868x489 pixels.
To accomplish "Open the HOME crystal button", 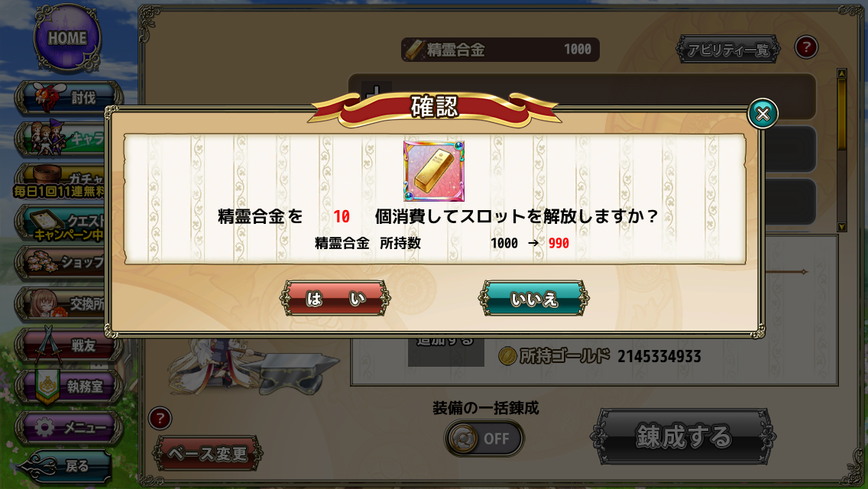I will pyautogui.click(x=67, y=39).
